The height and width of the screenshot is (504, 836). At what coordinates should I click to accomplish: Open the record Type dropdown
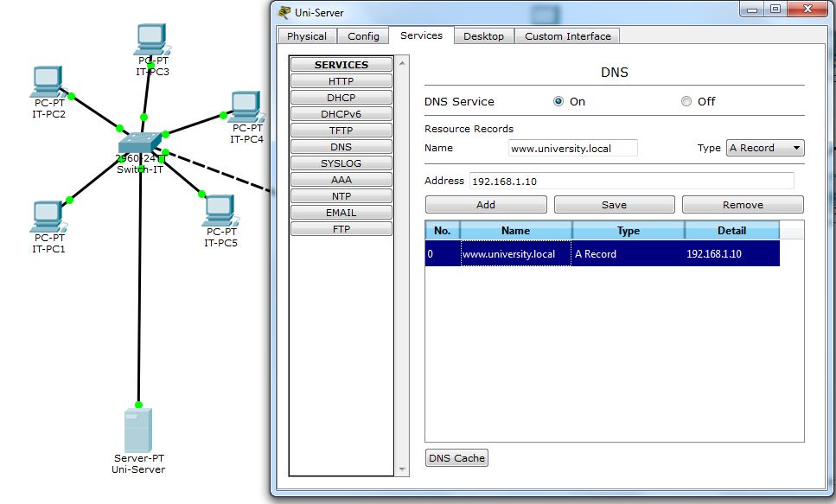[x=765, y=148]
